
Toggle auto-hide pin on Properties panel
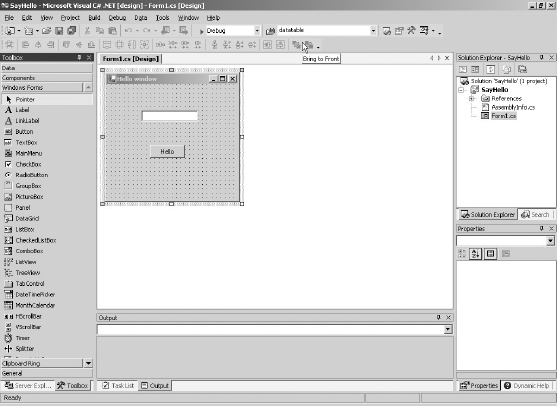pyautogui.click(x=542, y=228)
